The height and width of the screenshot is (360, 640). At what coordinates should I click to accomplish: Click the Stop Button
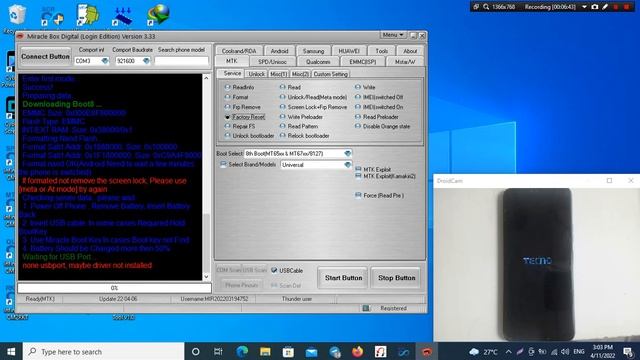click(396, 278)
